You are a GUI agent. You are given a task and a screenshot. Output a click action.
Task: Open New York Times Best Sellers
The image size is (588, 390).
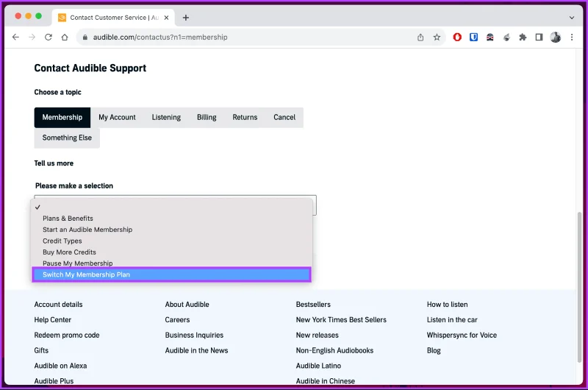coord(341,320)
